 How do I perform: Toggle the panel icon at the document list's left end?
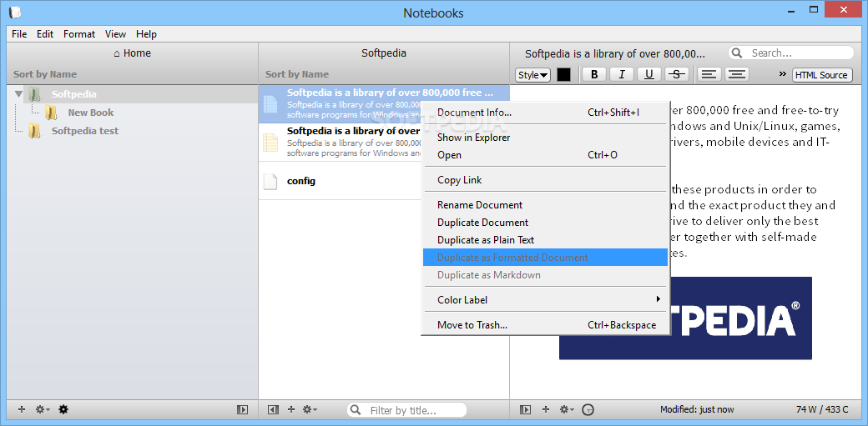click(273, 409)
